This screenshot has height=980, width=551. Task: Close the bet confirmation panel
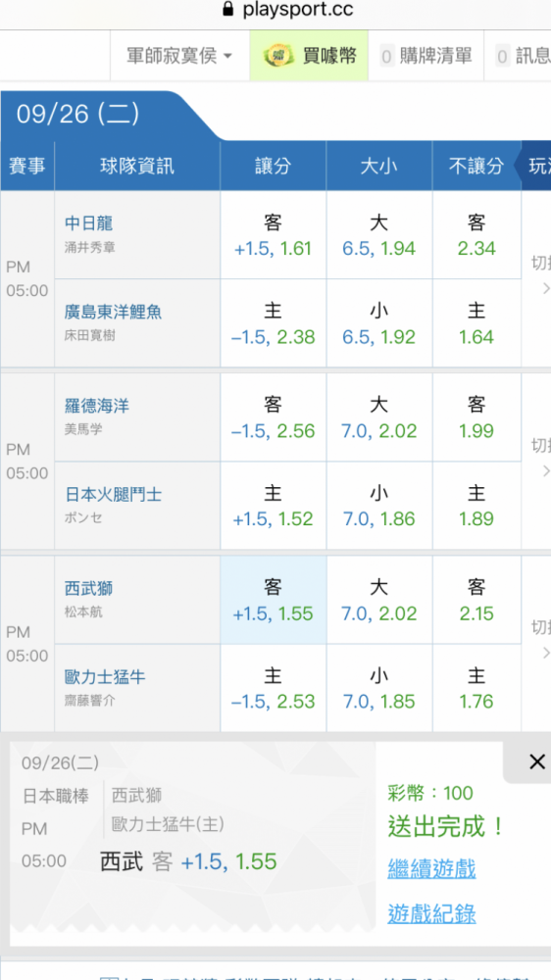(536, 761)
